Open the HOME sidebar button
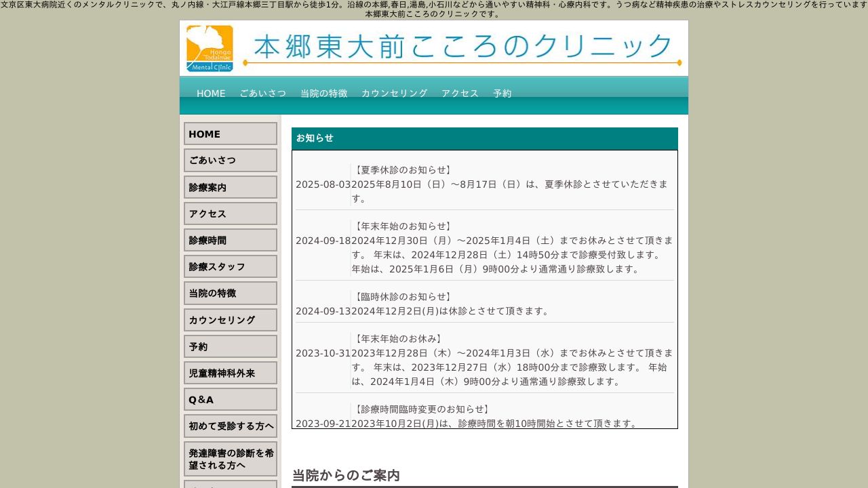Screen dimensions: 868x488 (230, 134)
